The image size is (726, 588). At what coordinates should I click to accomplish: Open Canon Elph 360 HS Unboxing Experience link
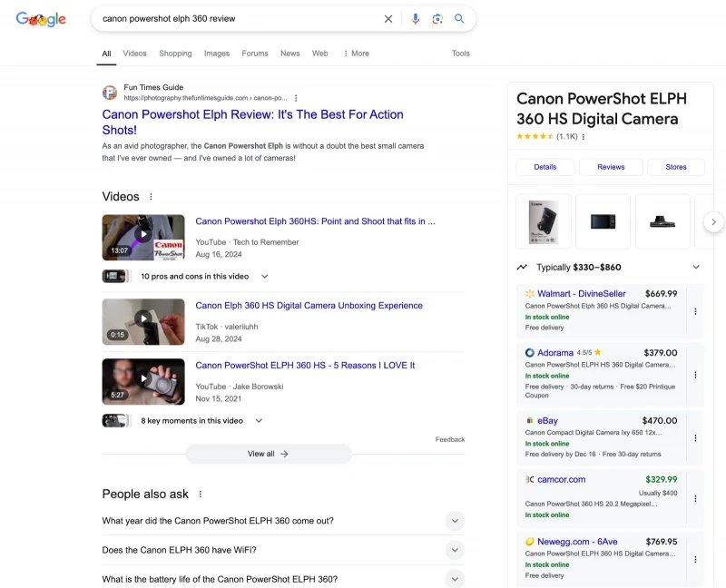pos(309,306)
